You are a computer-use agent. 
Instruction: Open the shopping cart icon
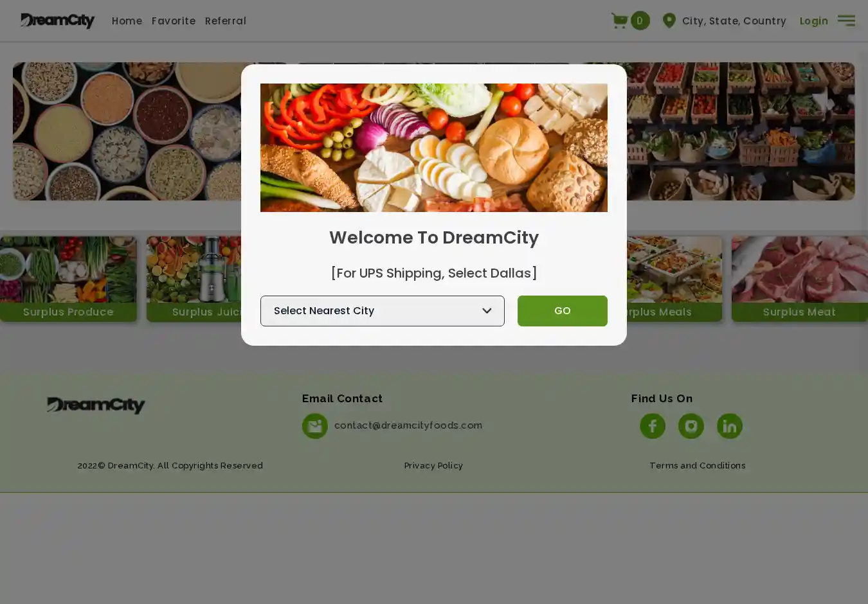(619, 21)
